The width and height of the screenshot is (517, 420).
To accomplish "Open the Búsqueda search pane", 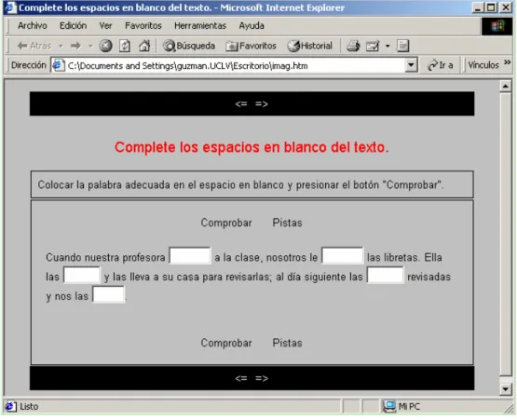I will pos(188,46).
